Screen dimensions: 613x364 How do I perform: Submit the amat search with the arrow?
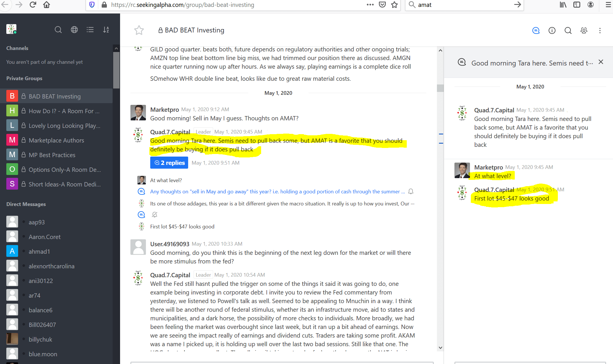(x=517, y=5)
